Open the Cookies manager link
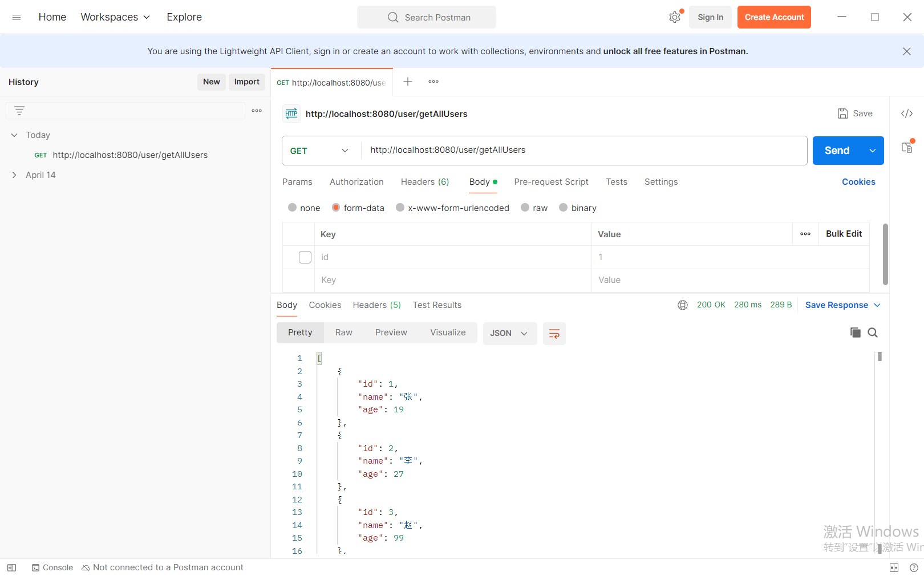924x576 pixels. [x=858, y=181]
